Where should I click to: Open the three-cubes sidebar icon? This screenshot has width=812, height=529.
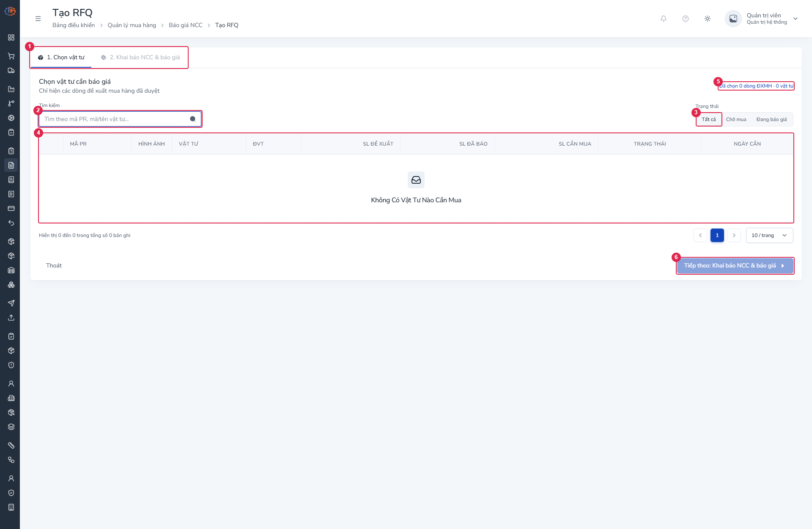tap(11, 285)
